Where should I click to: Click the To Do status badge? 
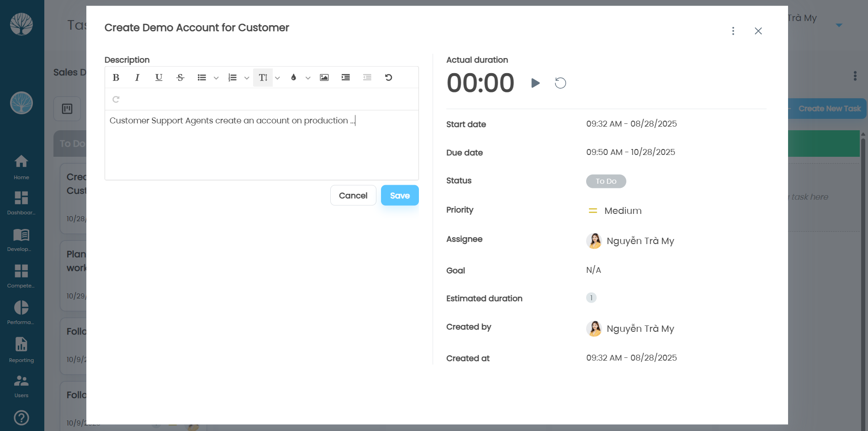click(x=606, y=181)
